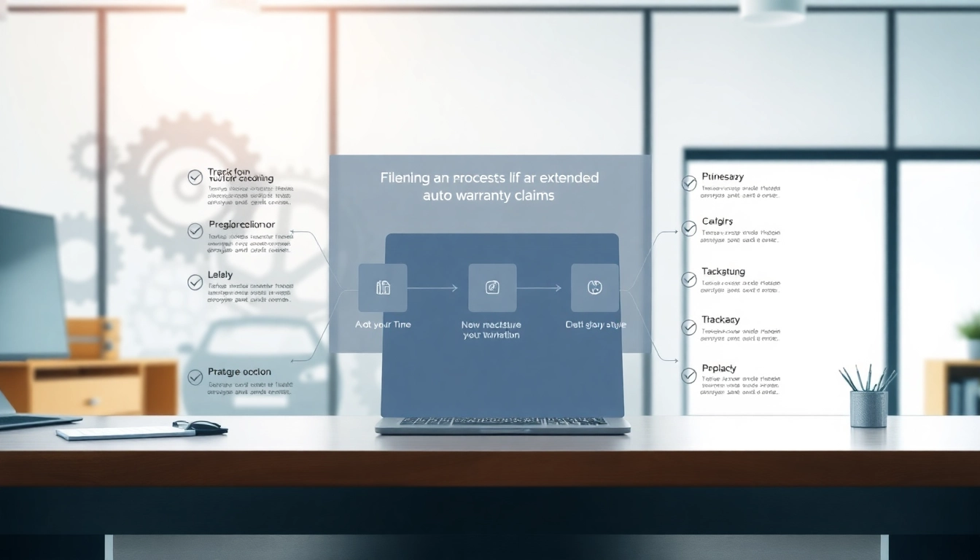The height and width of the screenshot is (560, 980).
Task: Open the "Detl giary style" step label
Action: pos(596,324)
